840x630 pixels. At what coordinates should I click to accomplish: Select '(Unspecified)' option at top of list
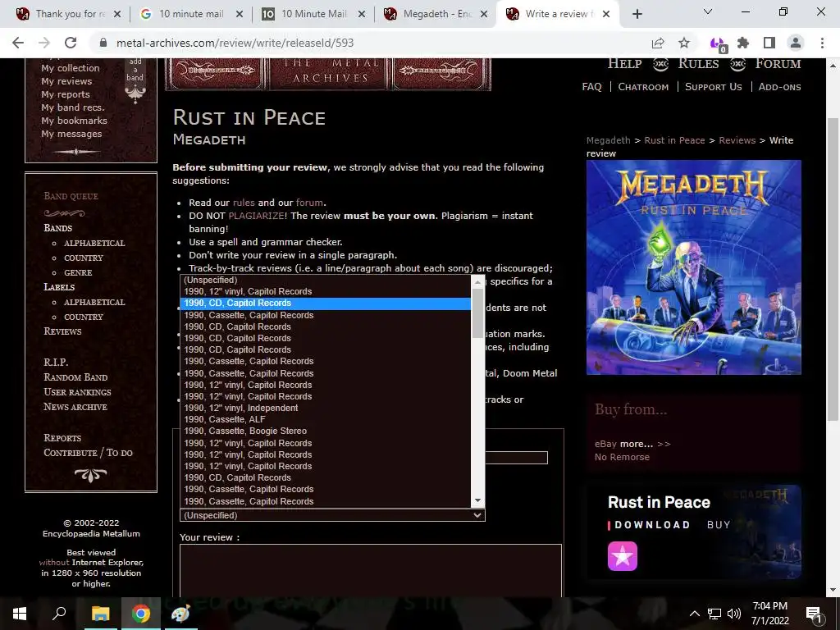[325, 280]
